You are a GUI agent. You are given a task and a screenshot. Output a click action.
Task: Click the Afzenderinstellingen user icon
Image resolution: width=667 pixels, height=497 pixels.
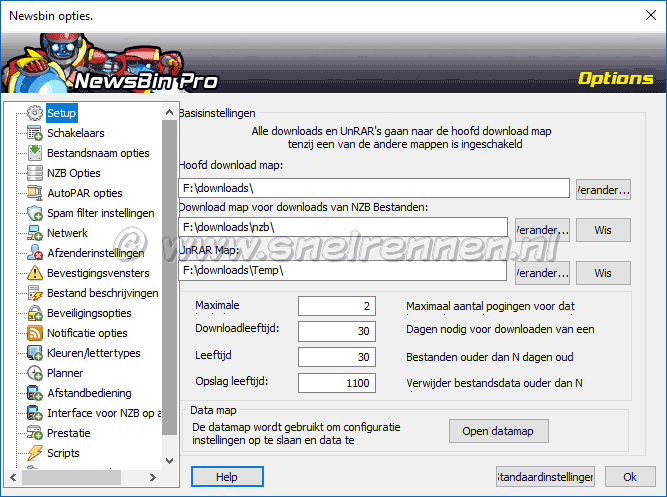34,253
